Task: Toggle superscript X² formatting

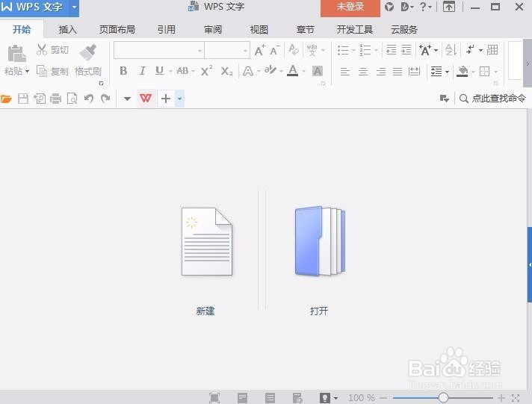Action: (207, 70)
